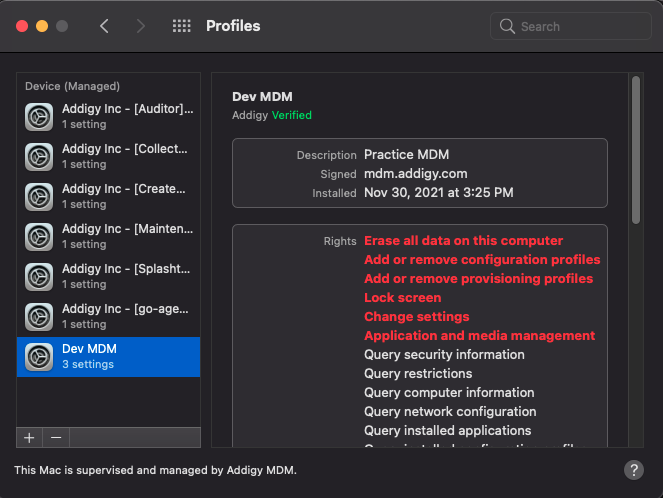
Task: Click the Addigy Inc [Create profile icon
Action: [x=39, y=197]
